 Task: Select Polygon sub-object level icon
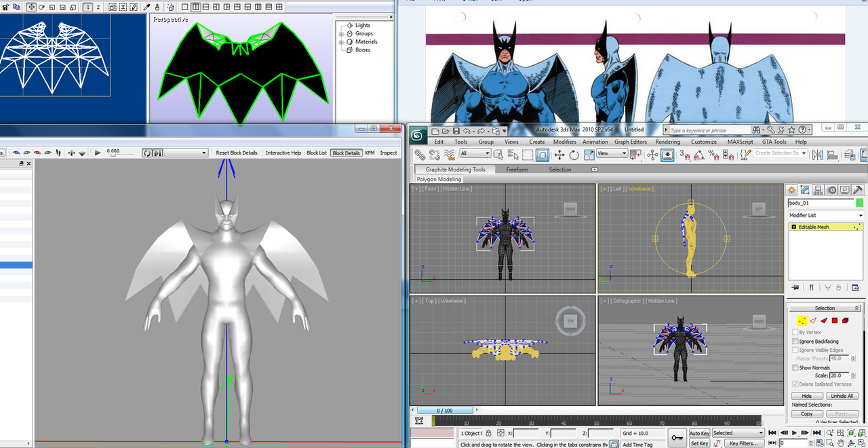pyautogui.click(x=835, y=320)
